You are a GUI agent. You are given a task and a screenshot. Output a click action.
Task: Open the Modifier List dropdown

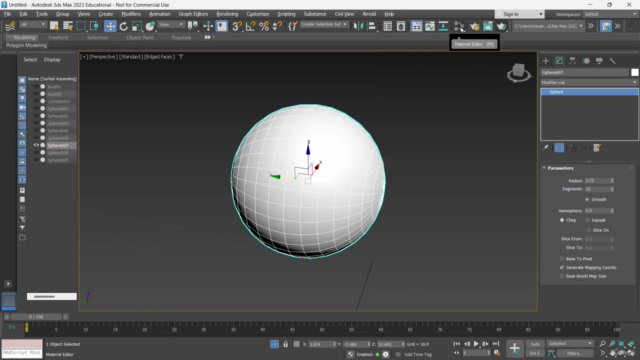pyautogui.click(x=589, y=82)
